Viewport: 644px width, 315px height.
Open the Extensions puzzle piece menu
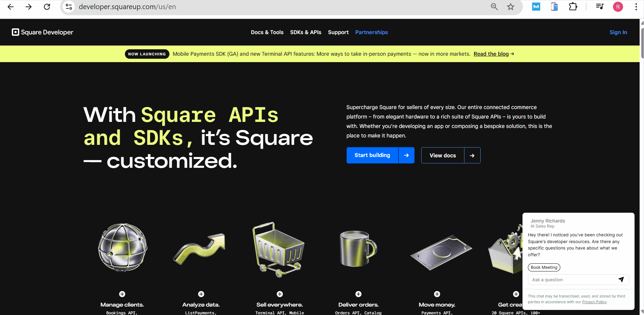(573, 6)
